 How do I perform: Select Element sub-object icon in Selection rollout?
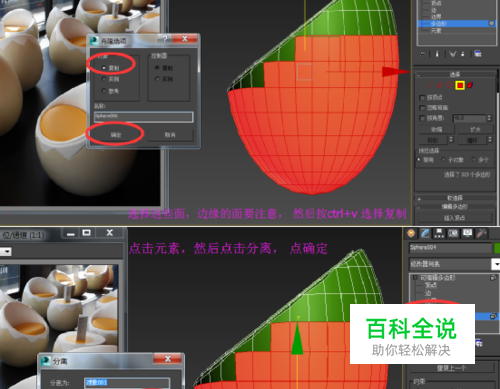pyautogui.click(x=470, y=85)
